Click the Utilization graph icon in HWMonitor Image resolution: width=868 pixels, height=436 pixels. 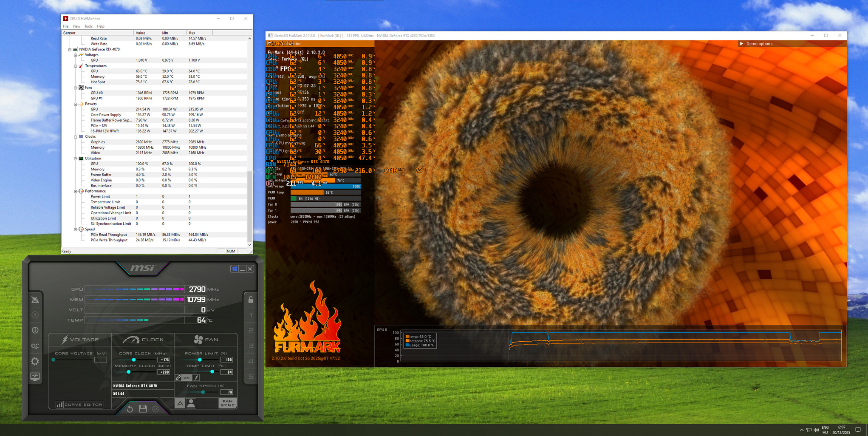pyautogui.click(x=81, y=159)
